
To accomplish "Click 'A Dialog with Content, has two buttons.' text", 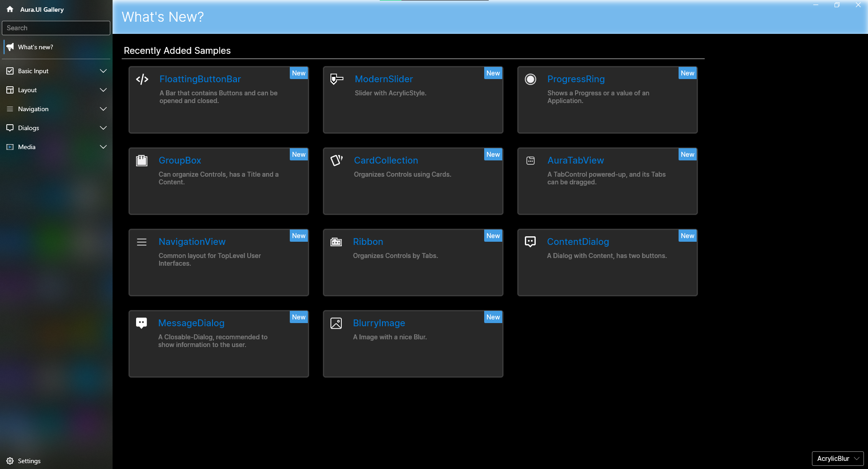I will coord(607,256).
